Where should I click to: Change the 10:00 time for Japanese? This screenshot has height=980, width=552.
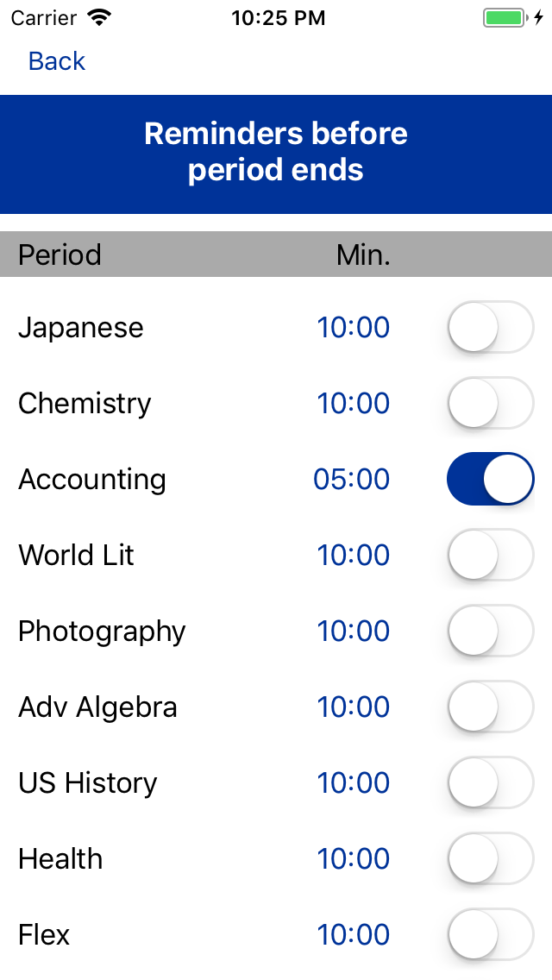point(362,327)
